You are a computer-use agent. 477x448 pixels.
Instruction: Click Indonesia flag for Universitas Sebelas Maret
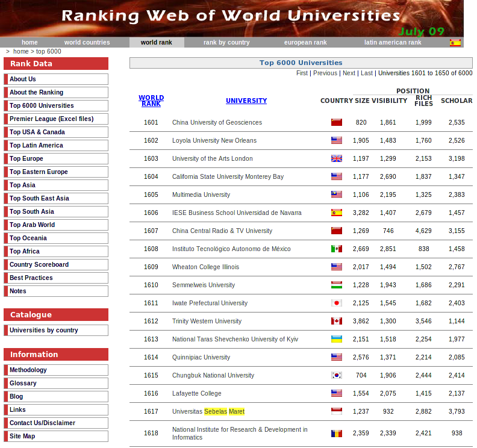(337, 411)
